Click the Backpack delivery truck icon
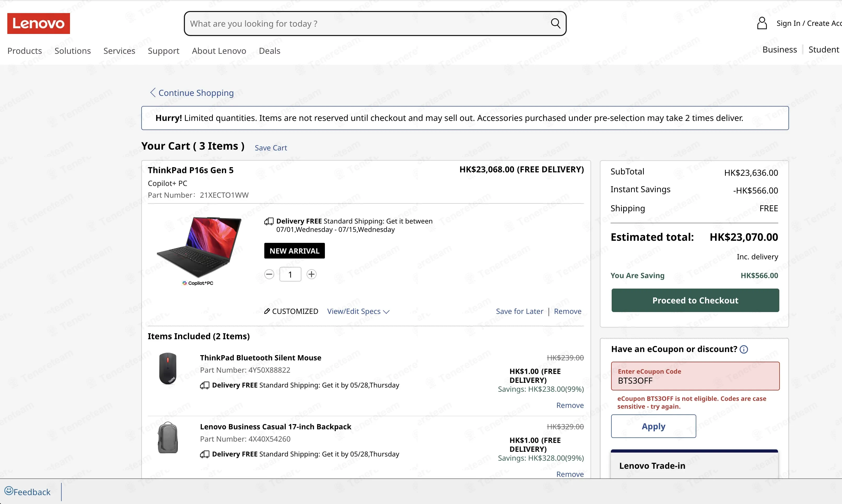The image size is (842, 504). (204, 454)
